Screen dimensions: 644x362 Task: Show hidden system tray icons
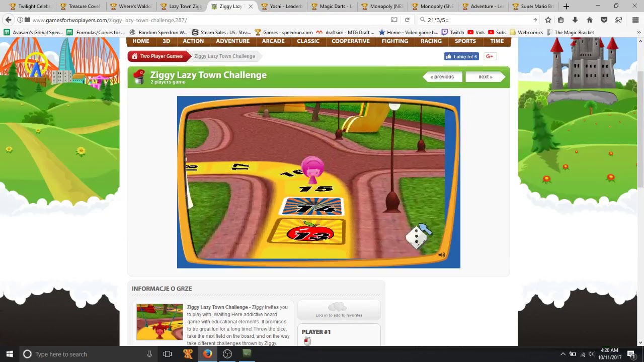(562, 354)
